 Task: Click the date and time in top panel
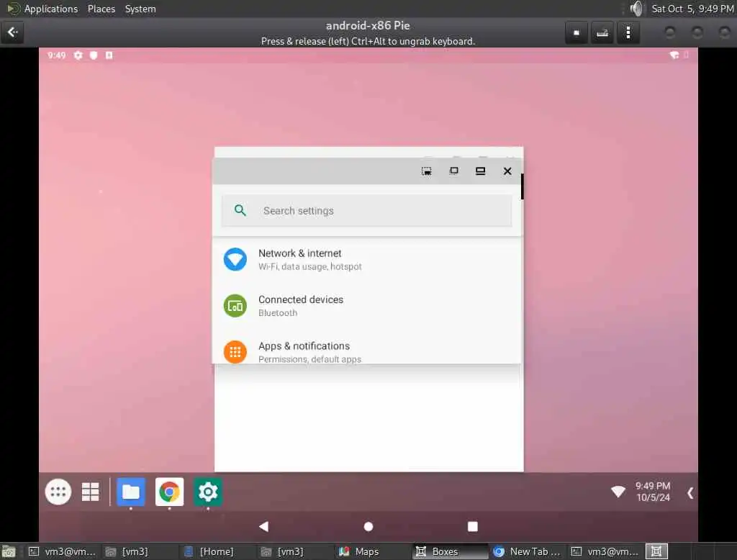692,9
